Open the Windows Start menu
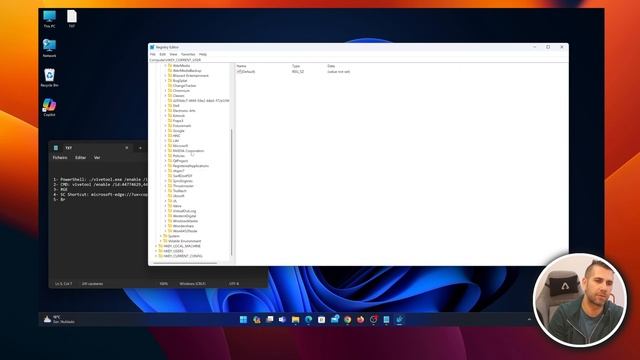 pyautogui.click(x=243, y=320)
